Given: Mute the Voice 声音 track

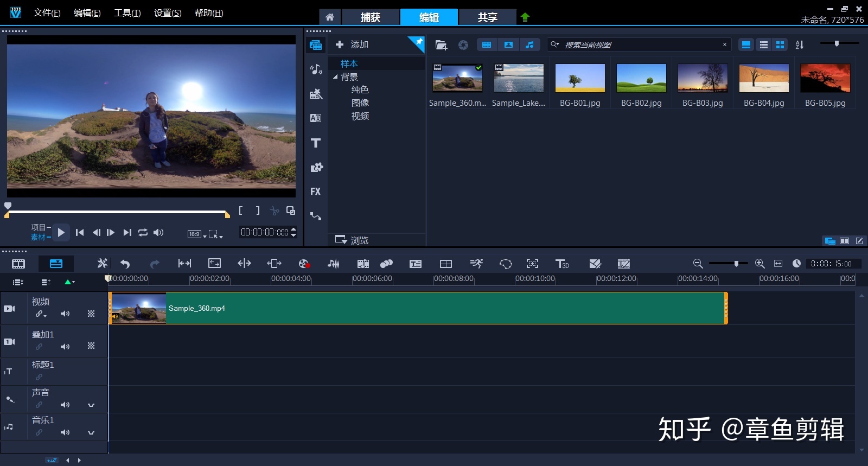Looking at the screenshot, I should pos(65,405).
